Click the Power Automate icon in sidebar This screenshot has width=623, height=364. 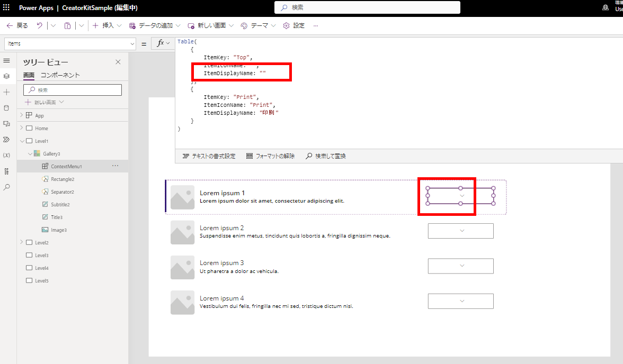pos(7,140)
